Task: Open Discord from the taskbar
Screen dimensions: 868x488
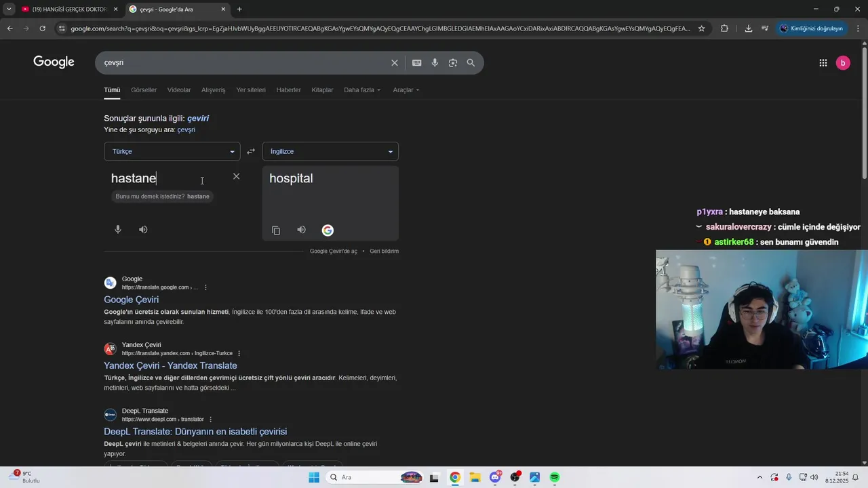Action: coord(495,477)
